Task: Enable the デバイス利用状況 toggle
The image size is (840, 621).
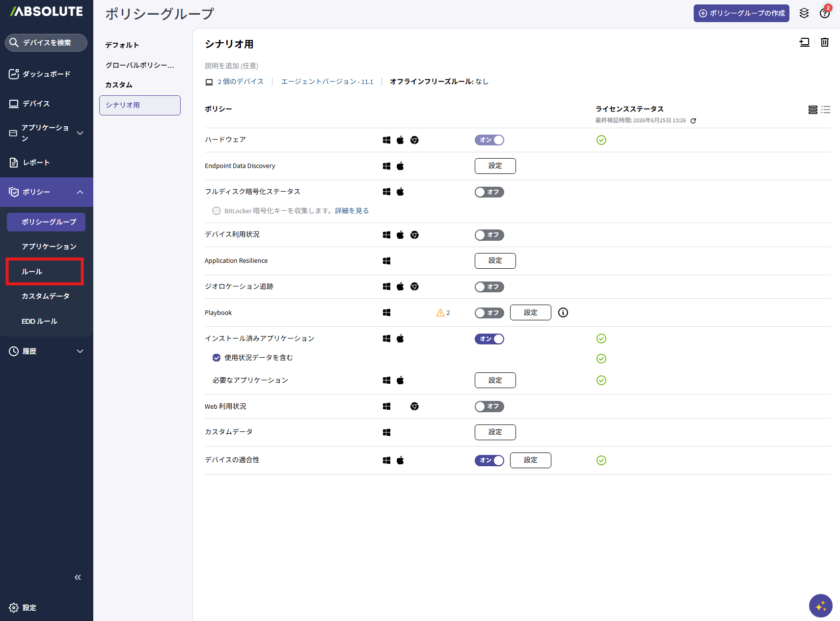Action: coord(489,235)
